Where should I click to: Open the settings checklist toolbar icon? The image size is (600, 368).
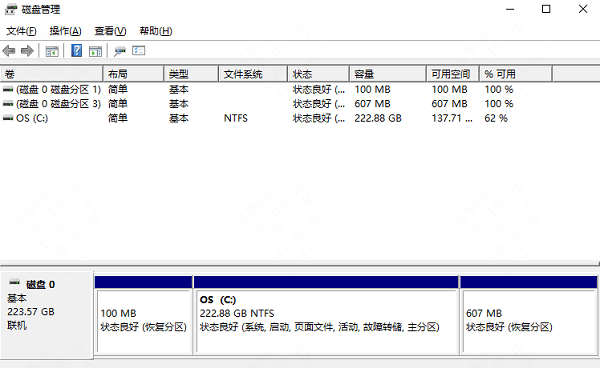(139, 50)
